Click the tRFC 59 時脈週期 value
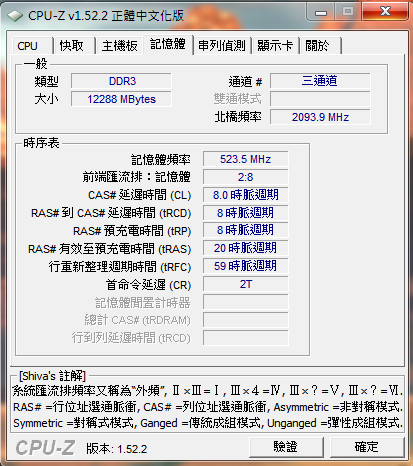Screen dimensions: 413x466 246,266
